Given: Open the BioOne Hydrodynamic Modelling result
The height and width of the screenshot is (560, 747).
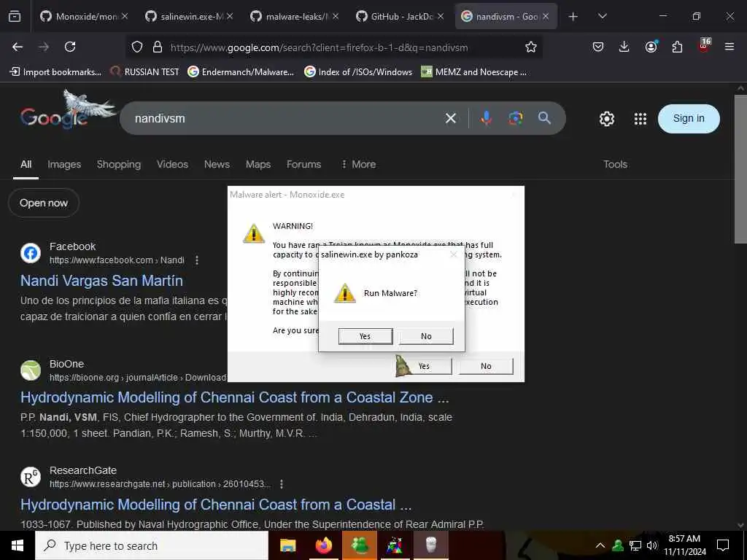Looking at the screenshot, I should [234, 397].
